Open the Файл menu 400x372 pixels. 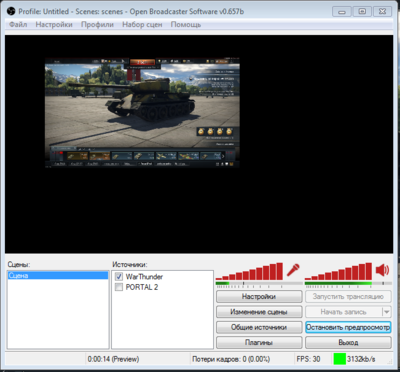click(18, 25)
